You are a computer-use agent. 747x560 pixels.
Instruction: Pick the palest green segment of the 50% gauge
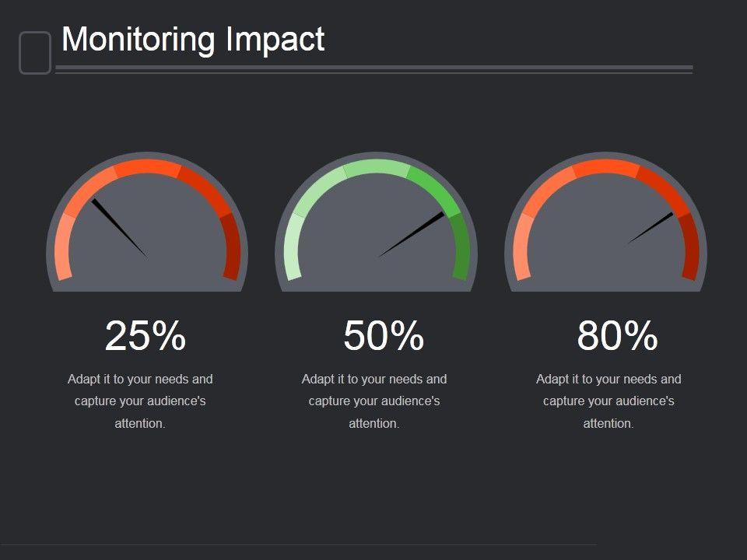tap(293, 247)
